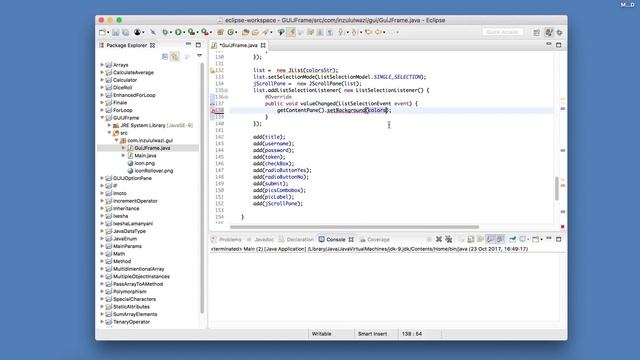640x360 pixels.
Task: Click the Open Type toolbar icon
Action: tap(245, 32)
